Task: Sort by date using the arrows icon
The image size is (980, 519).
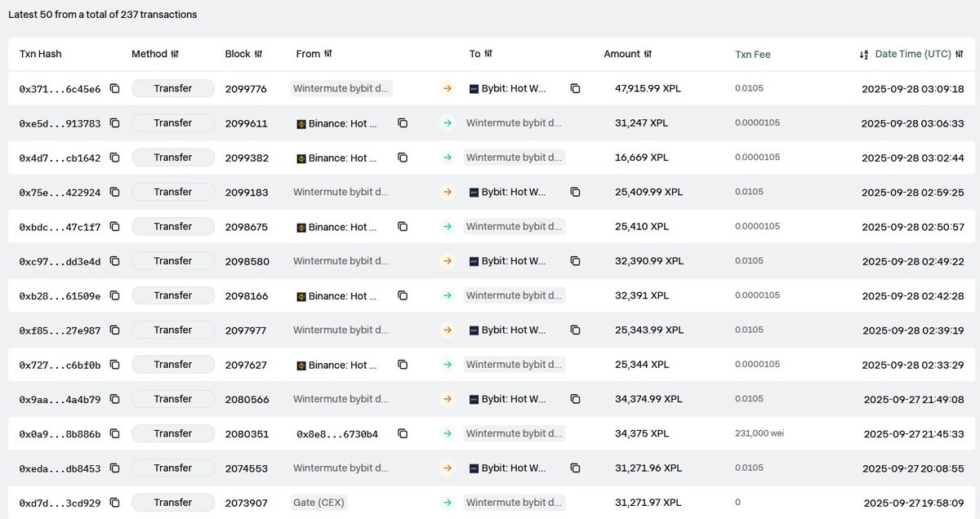Action: (864, 55)
